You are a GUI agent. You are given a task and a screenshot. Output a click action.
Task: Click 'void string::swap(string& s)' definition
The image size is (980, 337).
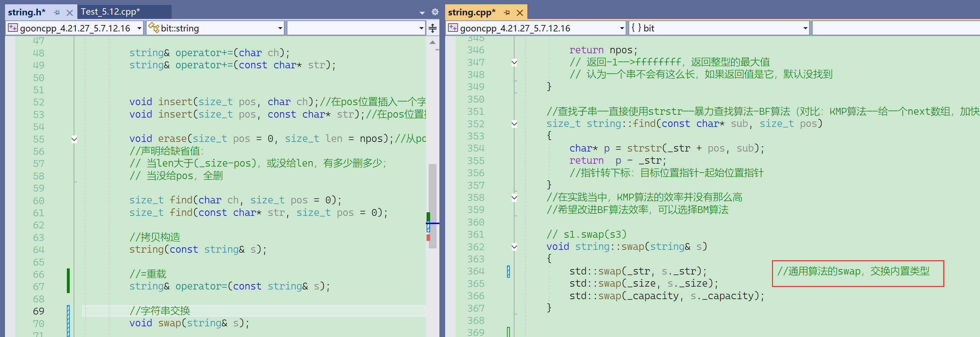pos(626,247)
